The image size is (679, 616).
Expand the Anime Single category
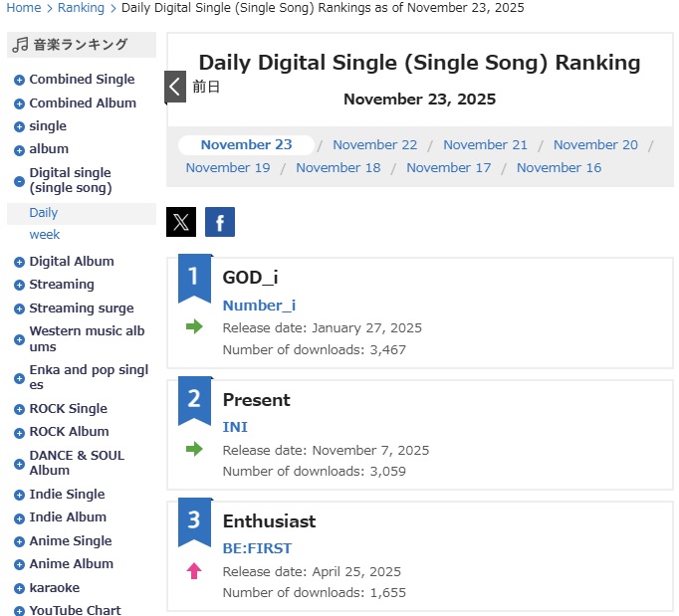pyautogui.click(x=19, y=542)
